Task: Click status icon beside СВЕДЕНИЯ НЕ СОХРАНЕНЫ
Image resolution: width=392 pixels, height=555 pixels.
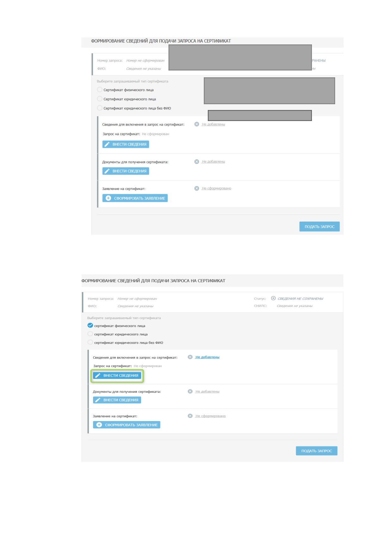Action: (273, 298)
